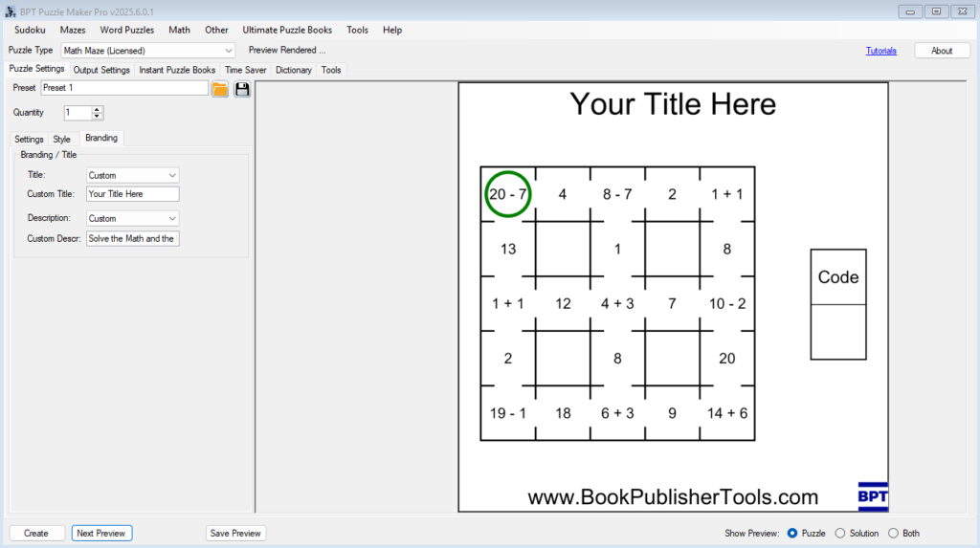Switch to Instant Puzzle Books tab
The width and height of the screenshot is (980, 548).
click(x=177, y=70)
